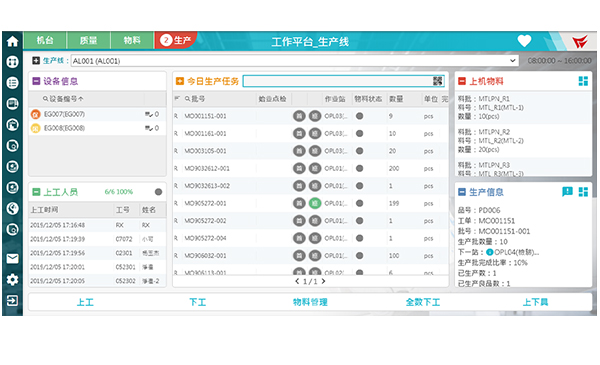
Task: Collapse the 上机物料 panel
Action: coord(462,81)
